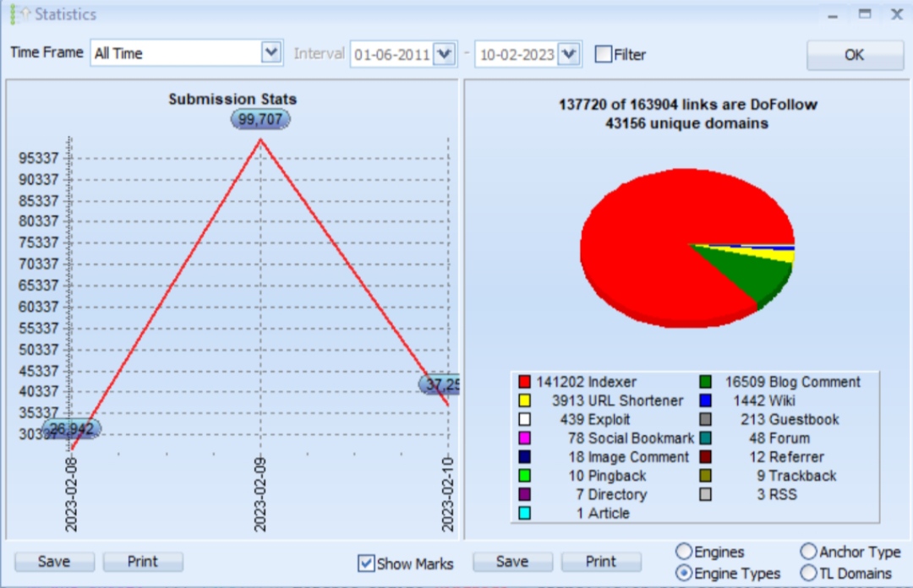Maximize the Statistics window
Image resolution: width=913 pixels, height=588 pixels.
click(x=866, y=14)
